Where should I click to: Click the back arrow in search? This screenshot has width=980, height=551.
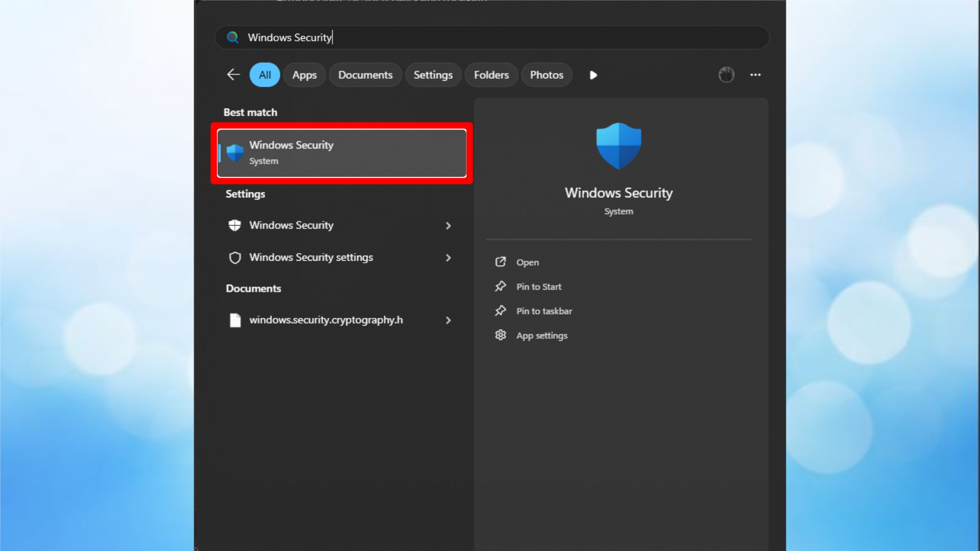(233, 74)
